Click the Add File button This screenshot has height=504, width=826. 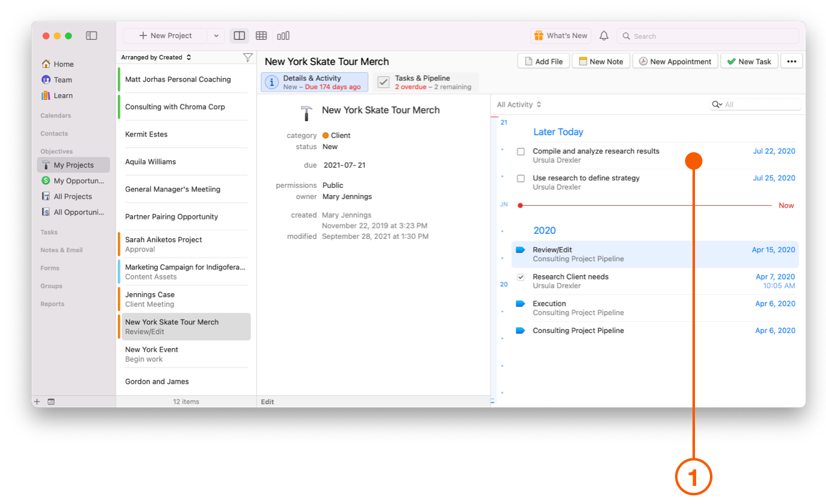[x=543, y=61]
